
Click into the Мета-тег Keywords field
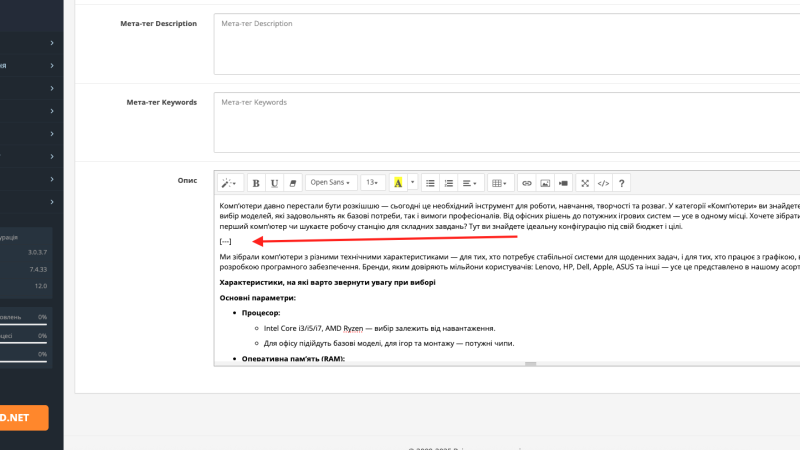(x=507, y=122)
